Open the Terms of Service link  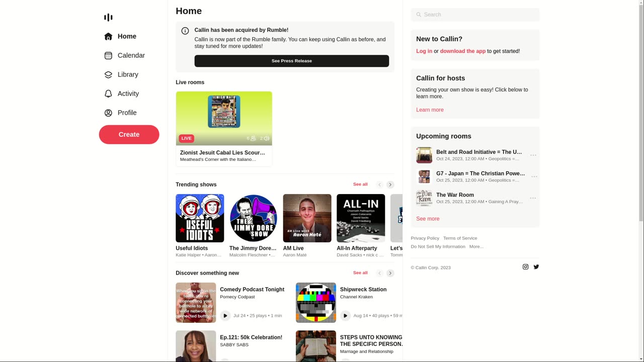point(460,238)
